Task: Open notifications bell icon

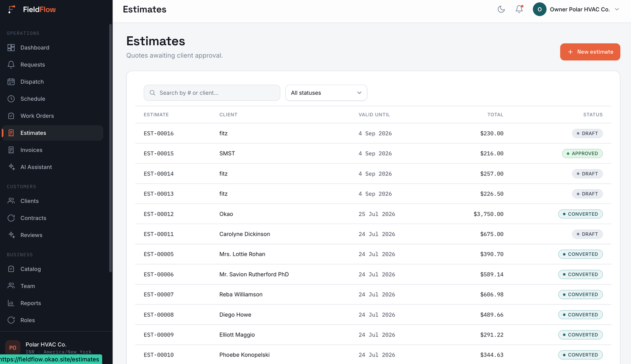Action: (x=519, y=9)
